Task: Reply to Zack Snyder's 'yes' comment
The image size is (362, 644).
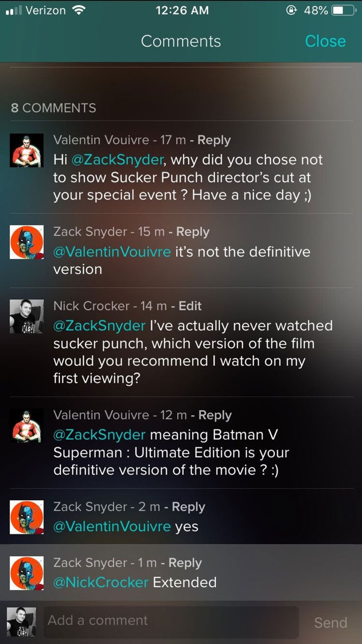Action: [188, 507]
